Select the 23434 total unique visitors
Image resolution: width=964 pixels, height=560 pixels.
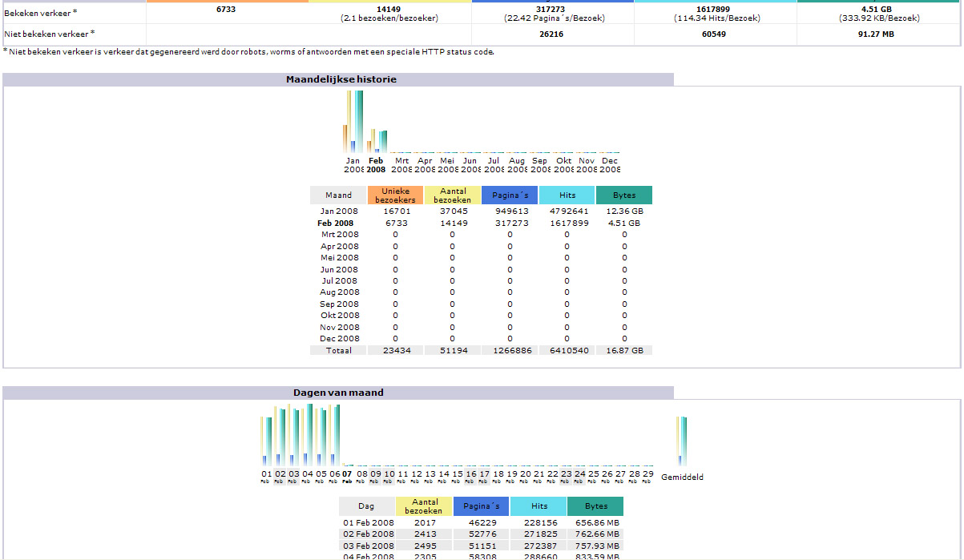[x=396, y=350]
